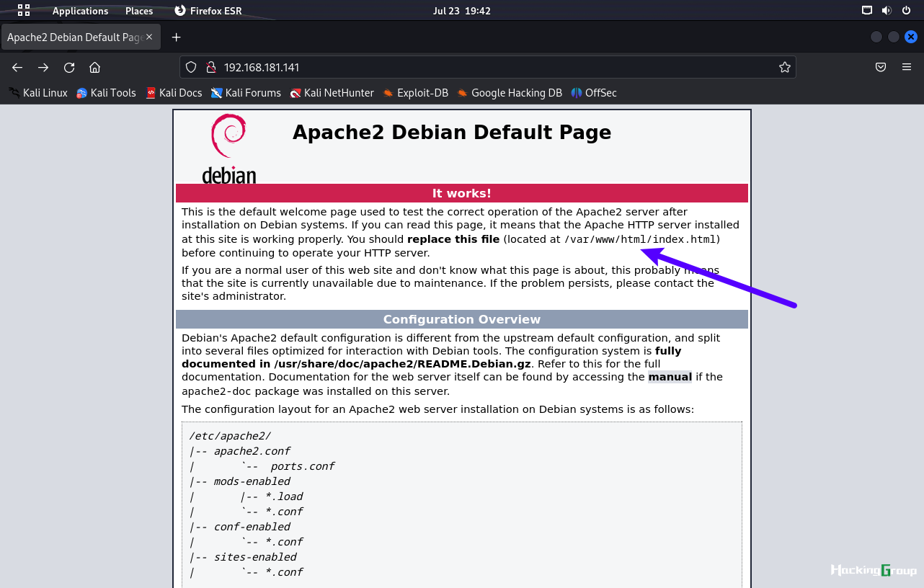Open the Google Hacking DB bookmark
Screen dimensions: 924x588
pyautogui.click(x=509, y=92)
